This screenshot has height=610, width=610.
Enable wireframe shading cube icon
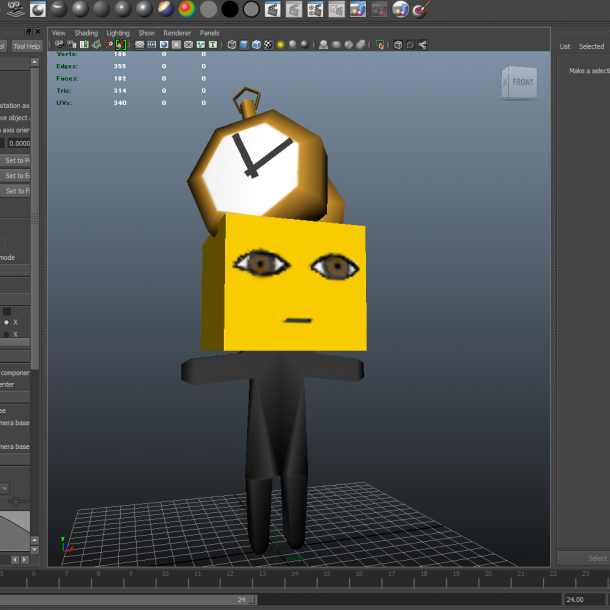pyautogui.click(x=232, y=45)
